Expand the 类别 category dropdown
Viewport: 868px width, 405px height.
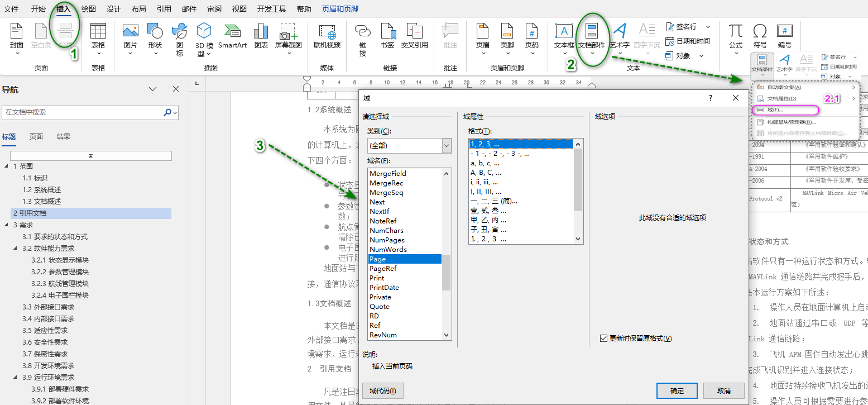click(x=446, y=146)
